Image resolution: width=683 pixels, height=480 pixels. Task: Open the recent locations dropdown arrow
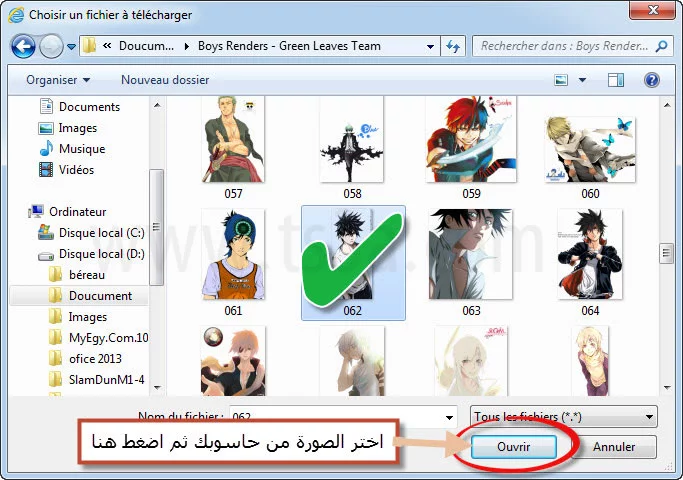tap(71, 46)
